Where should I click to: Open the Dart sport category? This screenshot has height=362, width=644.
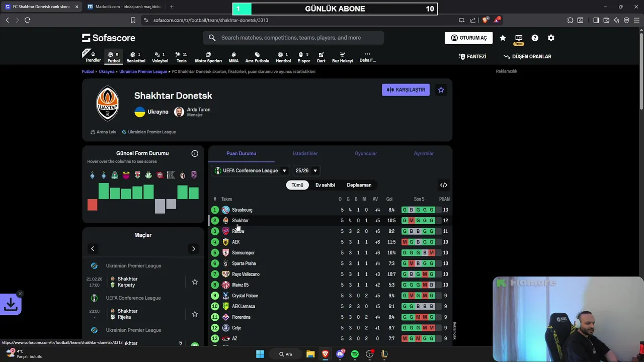tap(321, 57)
